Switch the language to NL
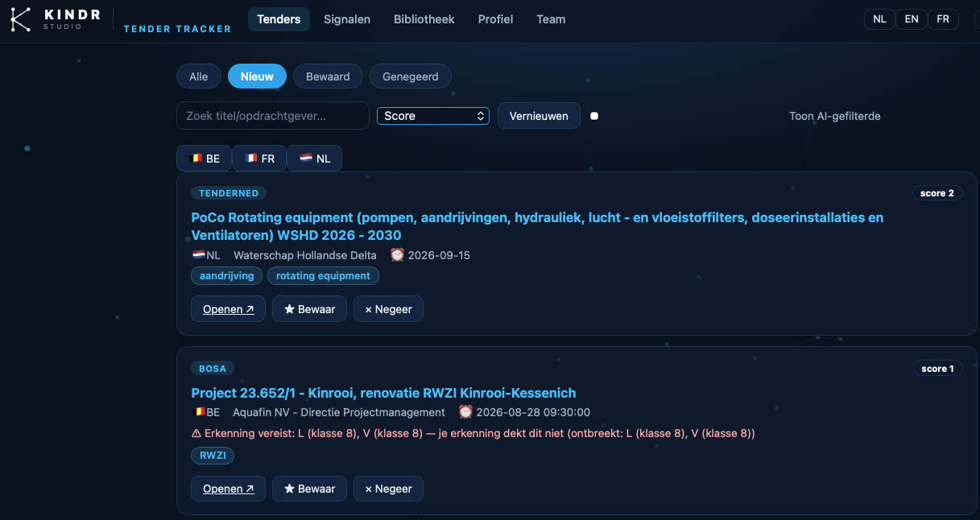The height and width of the screenshot is (520, 980). point(879,19)
